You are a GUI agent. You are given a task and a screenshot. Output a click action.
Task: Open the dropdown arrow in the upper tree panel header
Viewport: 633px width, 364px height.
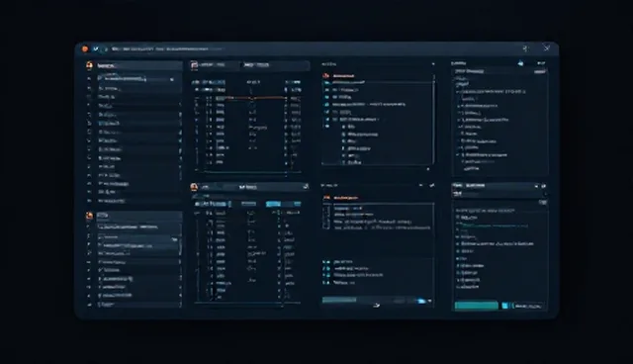coord(433,64)
